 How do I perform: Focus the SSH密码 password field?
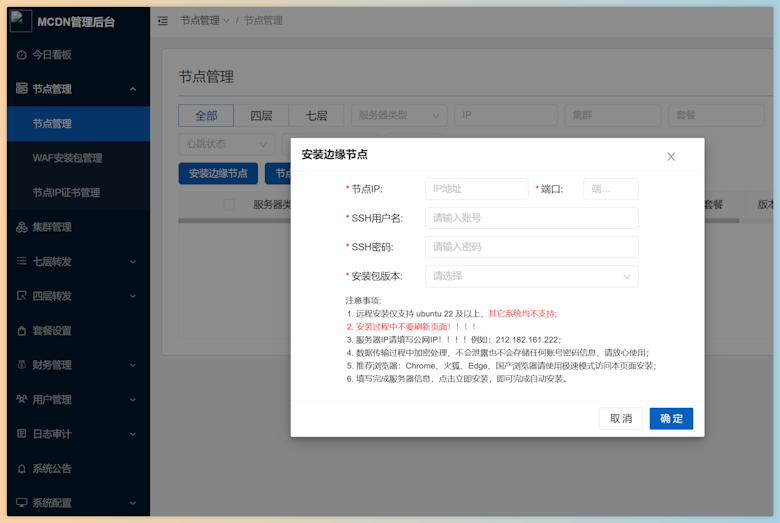pyautogui.click(x=531, y=247)
